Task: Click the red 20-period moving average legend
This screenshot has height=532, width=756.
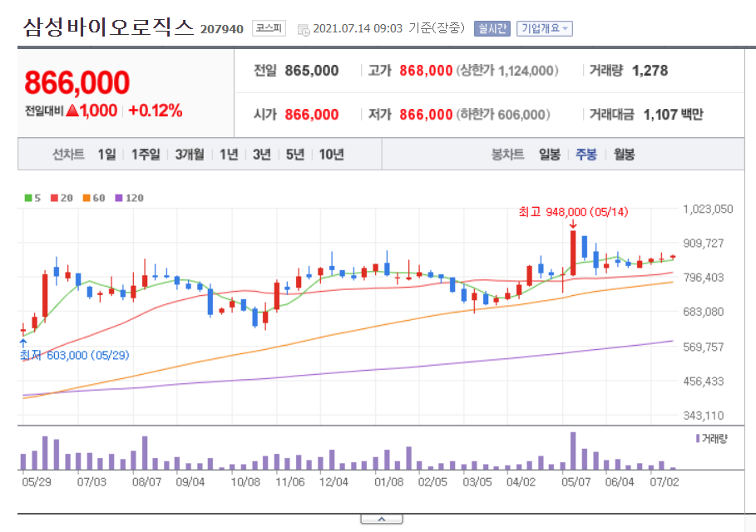Action: pos(62,198)
